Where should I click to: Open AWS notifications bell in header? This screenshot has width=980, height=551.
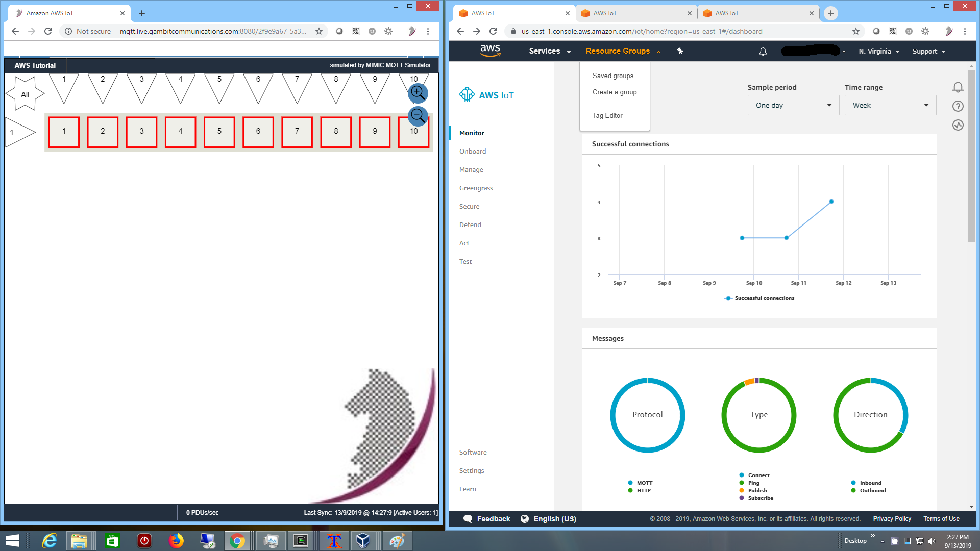point(763,51)
